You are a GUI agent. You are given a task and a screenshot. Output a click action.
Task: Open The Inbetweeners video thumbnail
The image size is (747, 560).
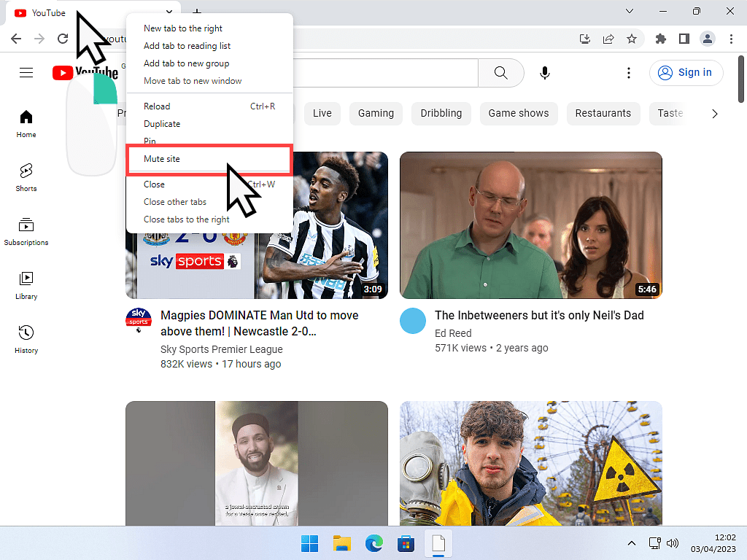pyautogui.click(x=531, y=225)
